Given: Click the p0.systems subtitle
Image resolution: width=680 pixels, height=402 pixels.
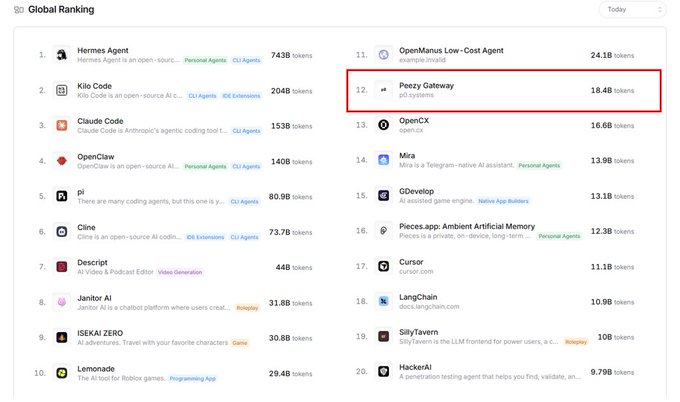Looking at the screenshot, I should pos(416,95).
